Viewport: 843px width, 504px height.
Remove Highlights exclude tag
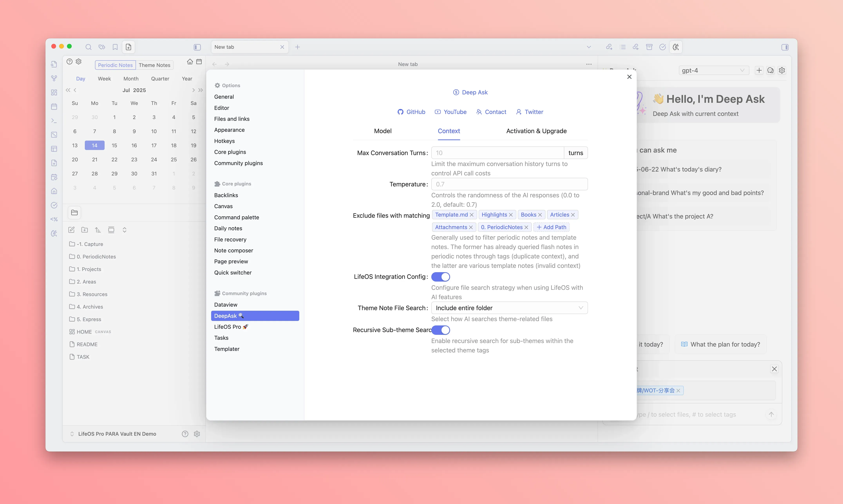pos(510,215)
